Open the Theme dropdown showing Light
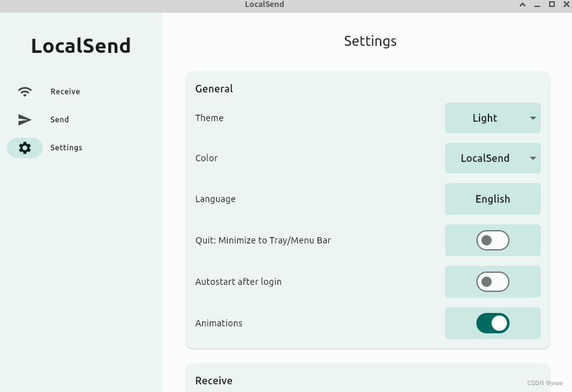Image resolution: width=572 pixels, height=392 pixels. [x=492, y=118]
